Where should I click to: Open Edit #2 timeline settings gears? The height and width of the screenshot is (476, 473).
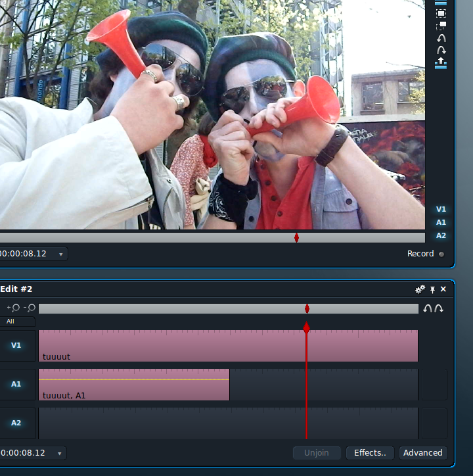point(420,289)
